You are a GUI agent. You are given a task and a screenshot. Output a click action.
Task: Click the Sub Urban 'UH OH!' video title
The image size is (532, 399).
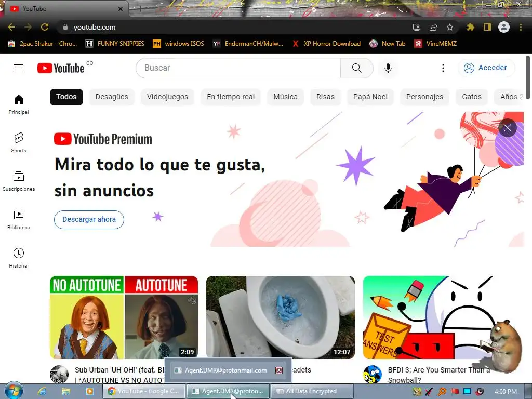119,375
